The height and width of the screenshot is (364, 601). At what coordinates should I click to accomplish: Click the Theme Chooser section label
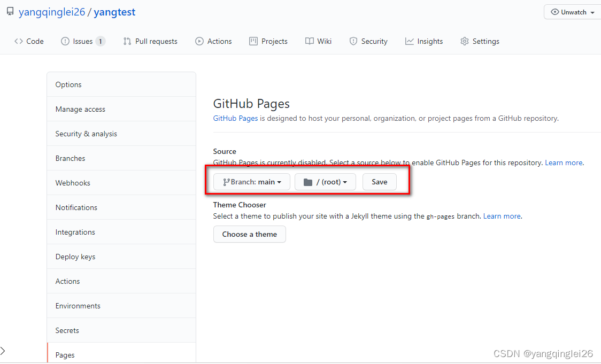tap(240, 205)
